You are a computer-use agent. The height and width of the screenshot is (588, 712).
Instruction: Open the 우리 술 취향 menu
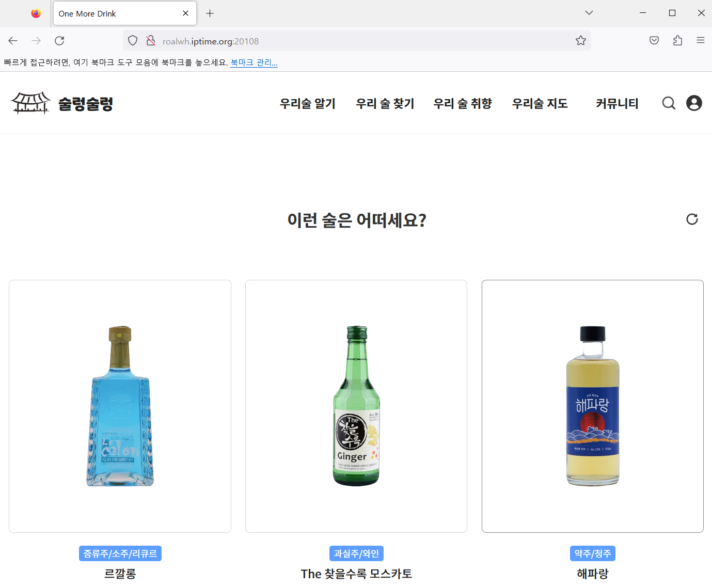[x=463, y=104]
